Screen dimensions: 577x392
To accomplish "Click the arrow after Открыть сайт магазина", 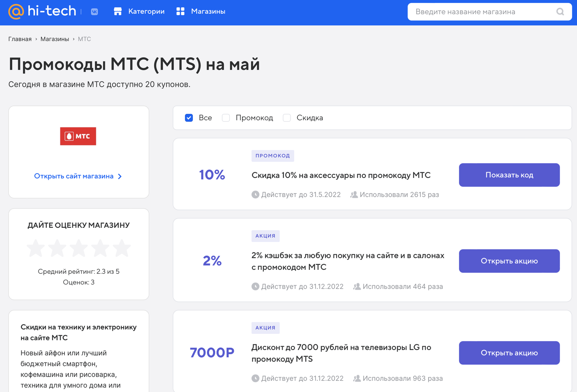I will coord(120,176).
